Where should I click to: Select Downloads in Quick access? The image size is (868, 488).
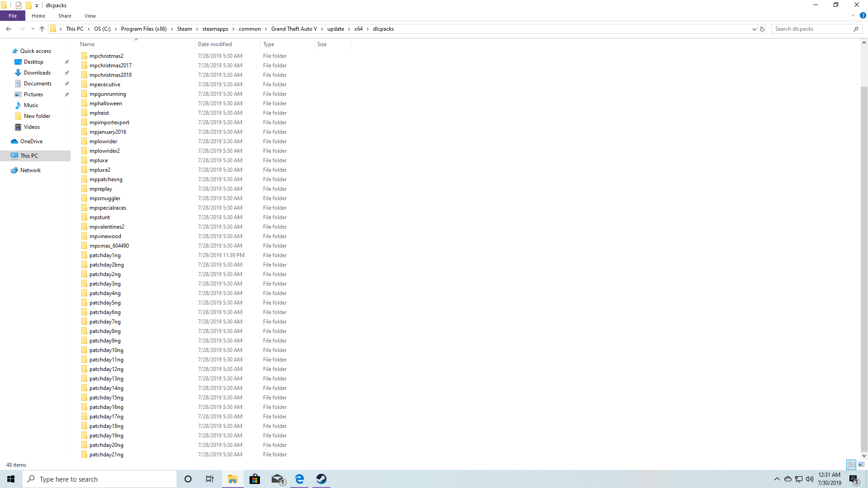[37, 73]
